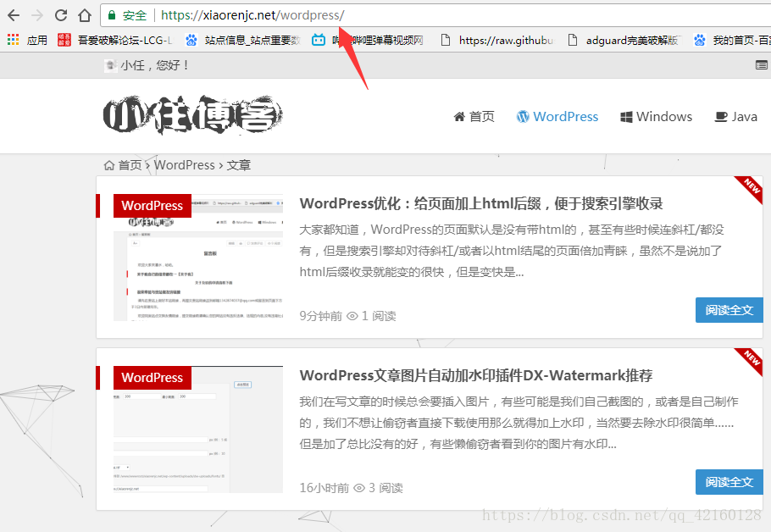Click the user avatar beside 小任

point(111,65)
